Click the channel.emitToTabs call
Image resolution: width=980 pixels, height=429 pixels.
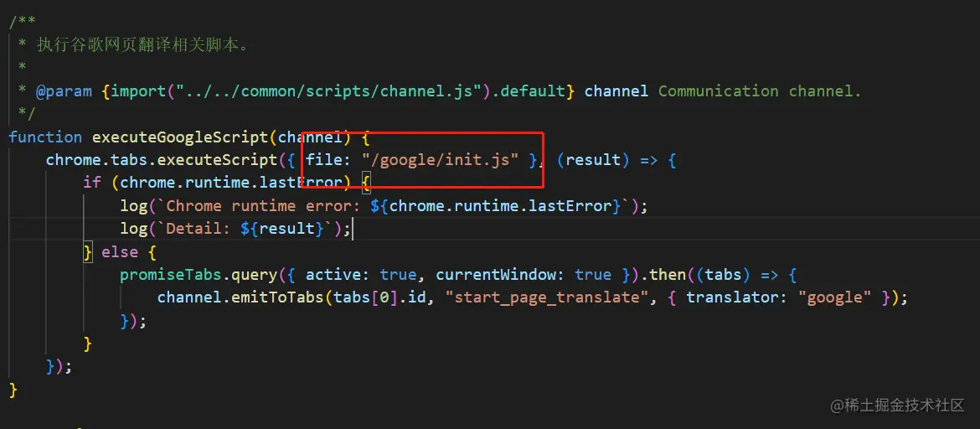(240, 297)
